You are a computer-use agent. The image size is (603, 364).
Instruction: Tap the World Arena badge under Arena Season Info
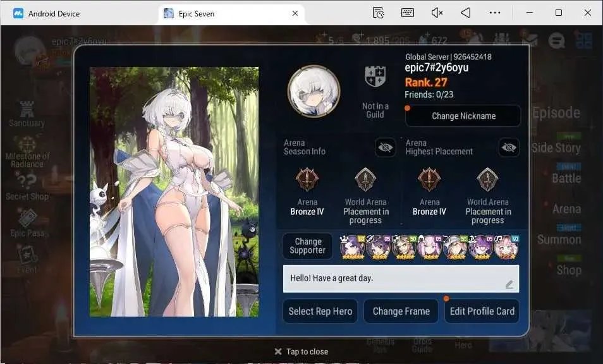(x=365, y=179)
